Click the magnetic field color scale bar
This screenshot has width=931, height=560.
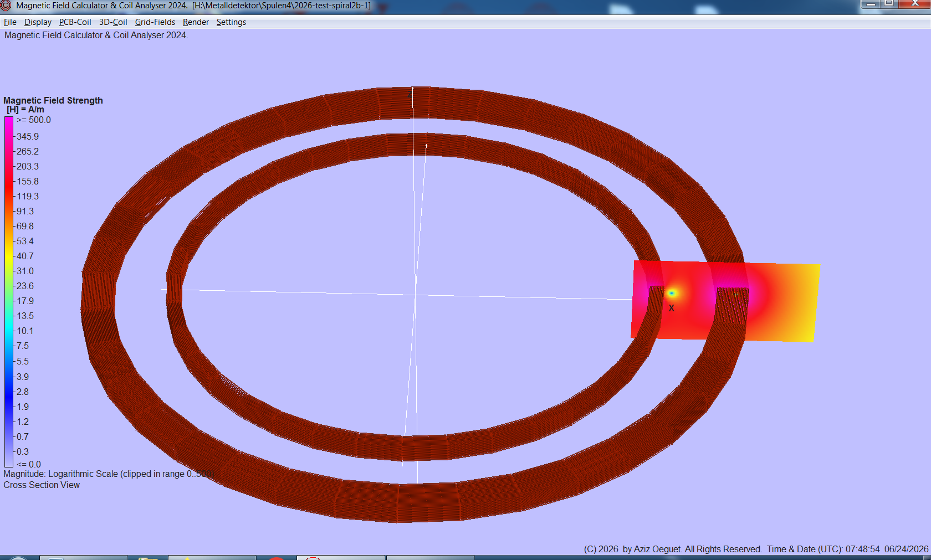pyautogui.click(x=9, y=292)
